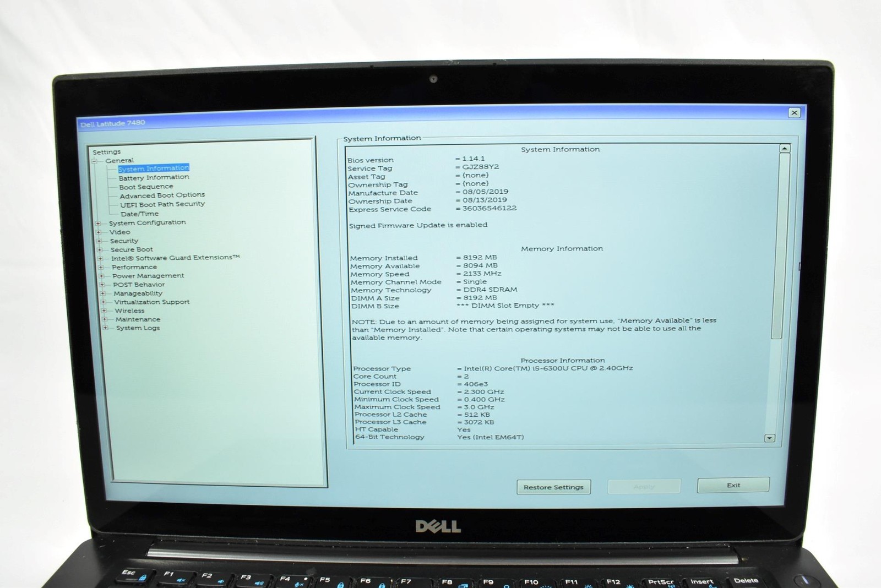Expand the Wireless node
Viewport: 881px width, 588px height.
tap(104, 311)
